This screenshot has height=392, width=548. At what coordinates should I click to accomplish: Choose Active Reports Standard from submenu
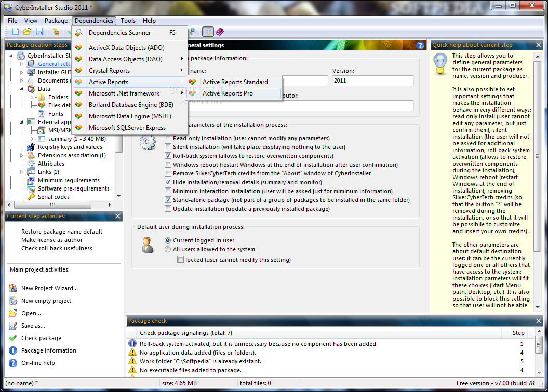click(x=233, y=82)
